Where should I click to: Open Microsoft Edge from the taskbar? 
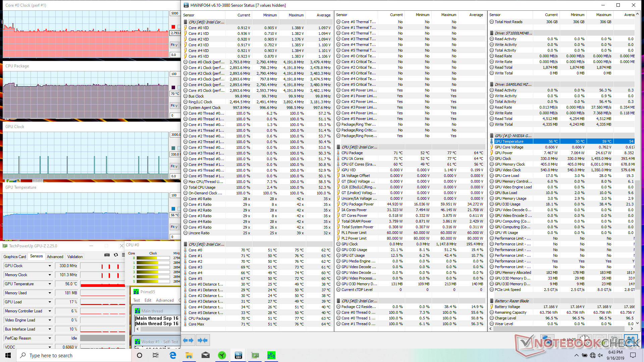click(x=173, y=355)
